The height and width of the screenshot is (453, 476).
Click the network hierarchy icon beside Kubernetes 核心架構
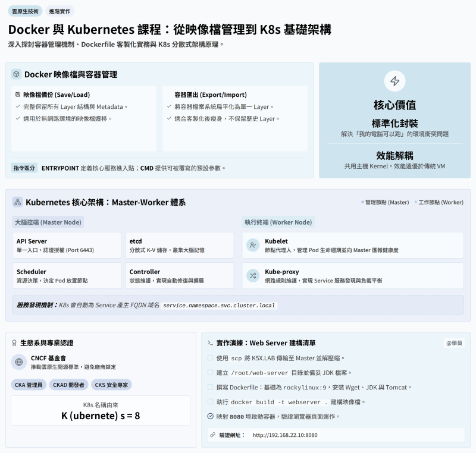coord(18,202)
